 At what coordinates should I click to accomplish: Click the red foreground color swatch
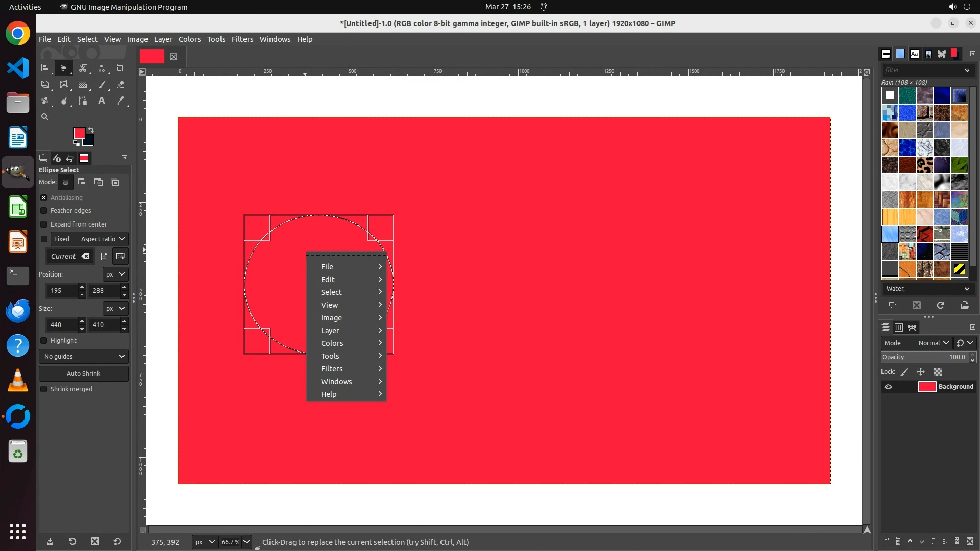click(x=79, y=133)
